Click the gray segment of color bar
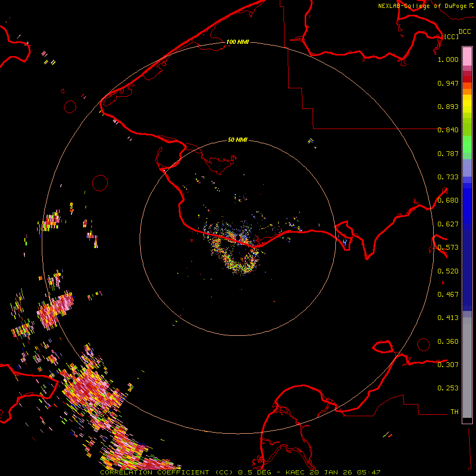This screenshot has height=476, width=476. tap(467, 368)
